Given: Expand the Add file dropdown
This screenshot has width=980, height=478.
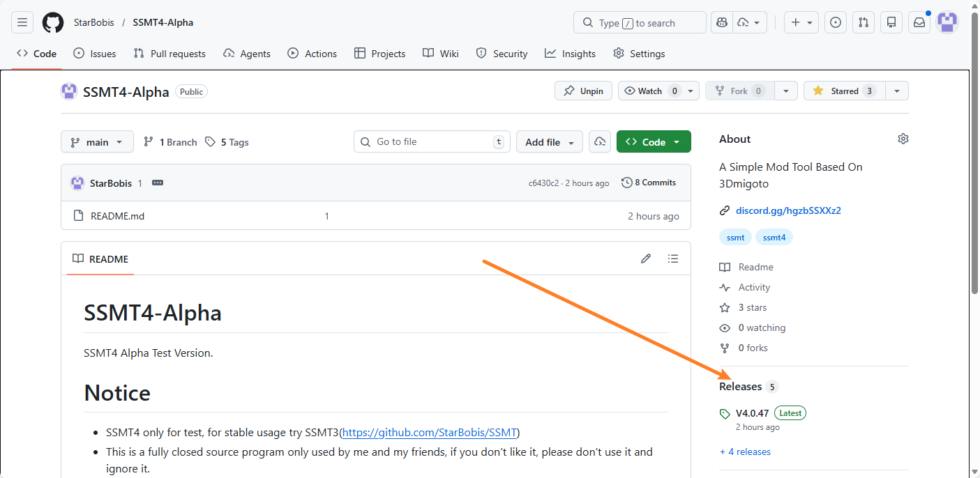Looking at the screenshot, I should pyautogui.click(x=550, y=141).
